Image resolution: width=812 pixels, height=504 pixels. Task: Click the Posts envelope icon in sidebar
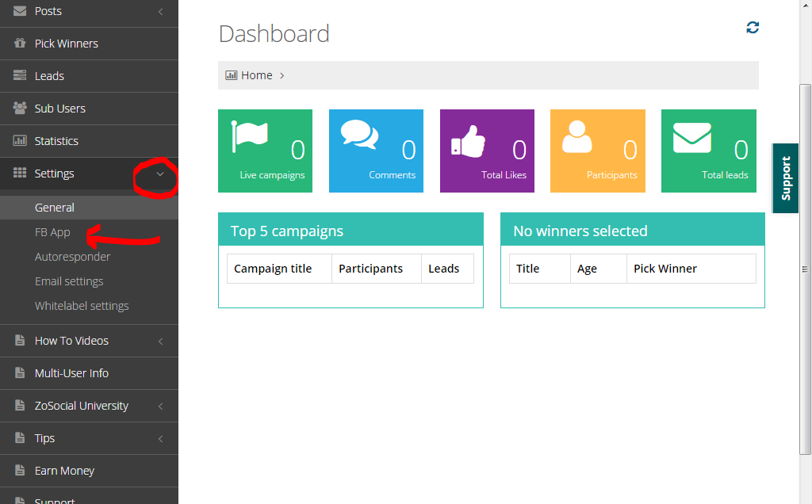coord(20,11)
